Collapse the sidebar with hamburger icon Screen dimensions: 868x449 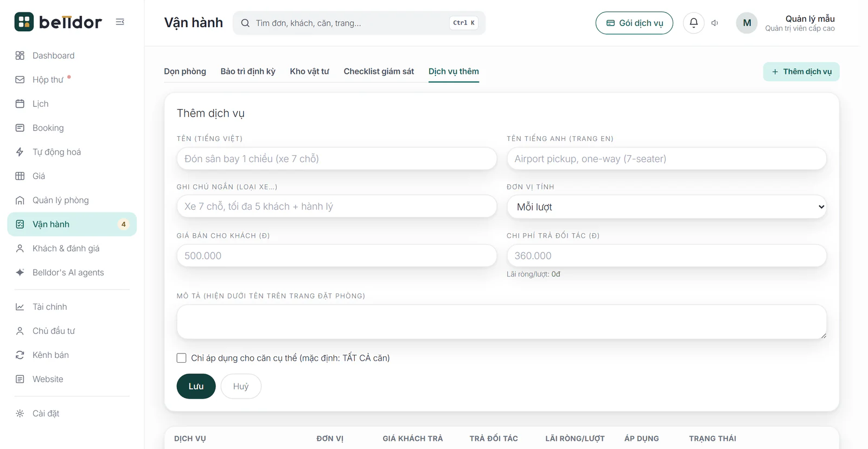[120, 22]
